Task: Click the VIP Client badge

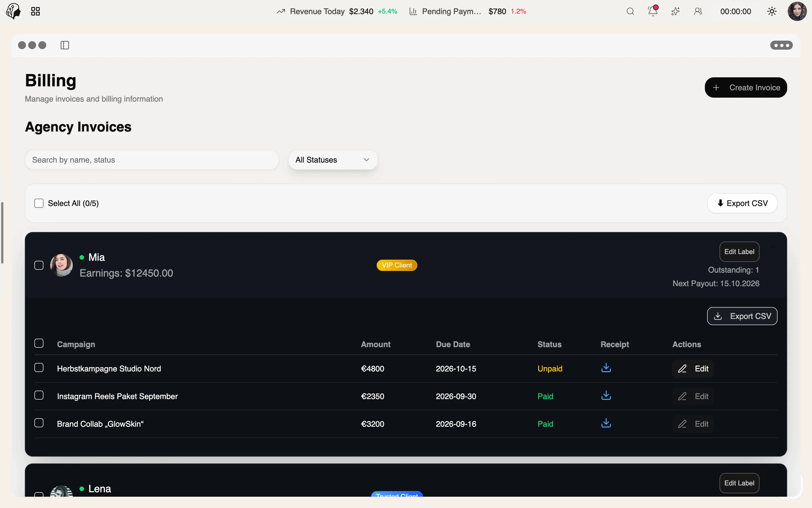Action: (397, 265)
